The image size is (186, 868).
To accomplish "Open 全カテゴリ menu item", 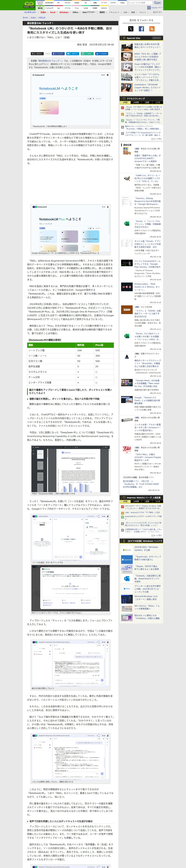I will point(157,12).
